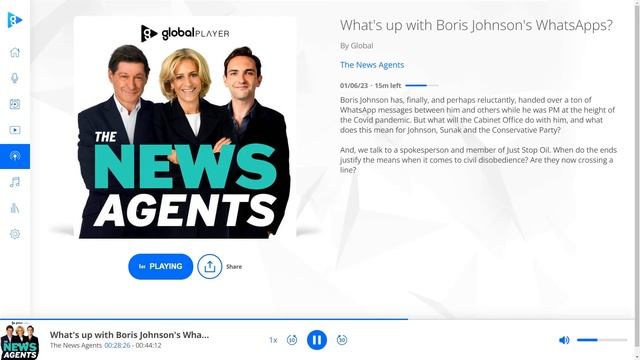Click the description paragraph about Just Stop Oil
The height and width of the screenshot is (360, 640).
(478, 160)
